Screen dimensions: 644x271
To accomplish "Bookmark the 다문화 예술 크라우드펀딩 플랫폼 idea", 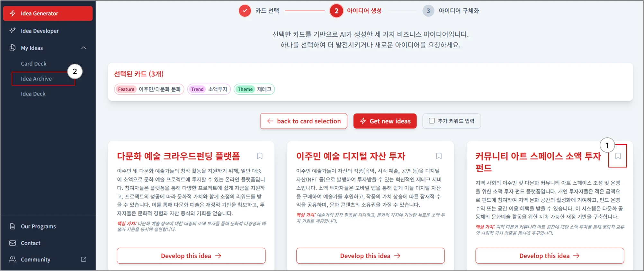I will click(x=260, y=156).
